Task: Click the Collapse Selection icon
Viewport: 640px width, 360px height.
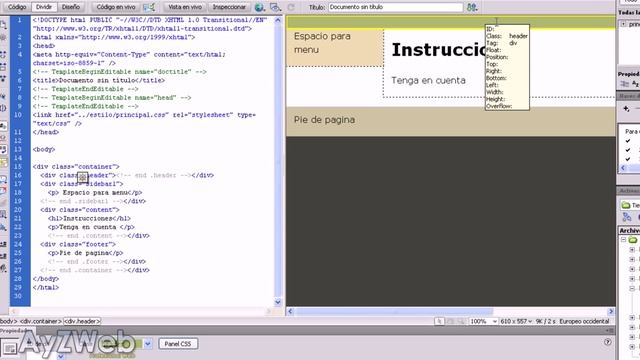Action: point(3,66)
